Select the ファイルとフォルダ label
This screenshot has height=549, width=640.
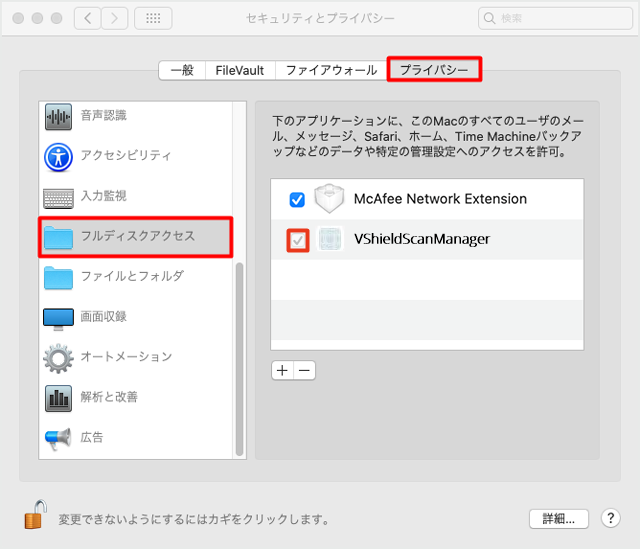point(132,276)
